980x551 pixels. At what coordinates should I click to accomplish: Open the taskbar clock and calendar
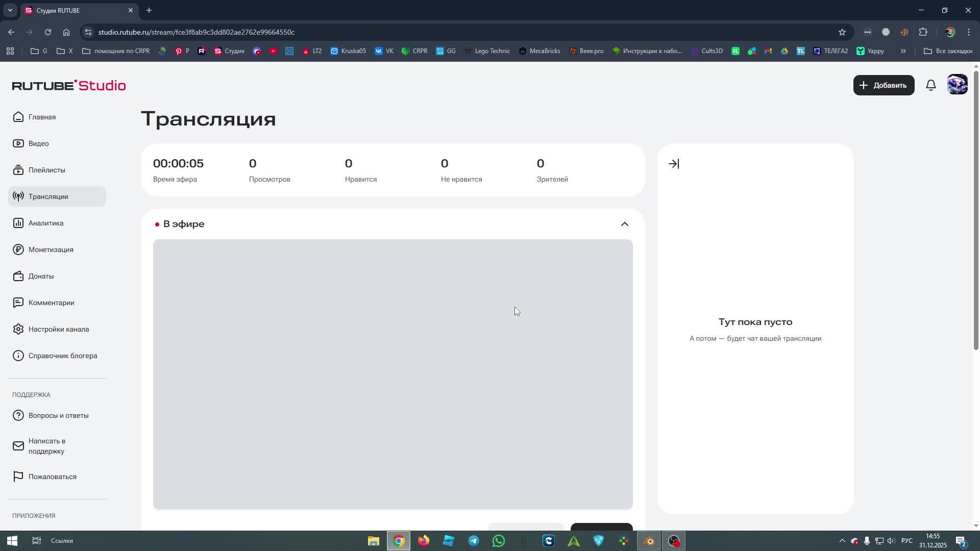[933, 541]
